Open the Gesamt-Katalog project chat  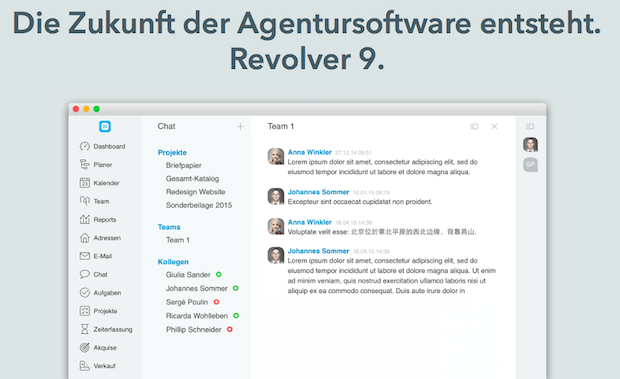pos(192,179)
